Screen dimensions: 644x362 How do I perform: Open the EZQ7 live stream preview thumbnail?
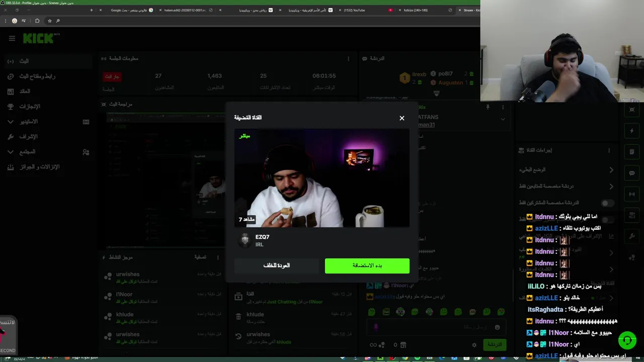[x=322, y=178]
